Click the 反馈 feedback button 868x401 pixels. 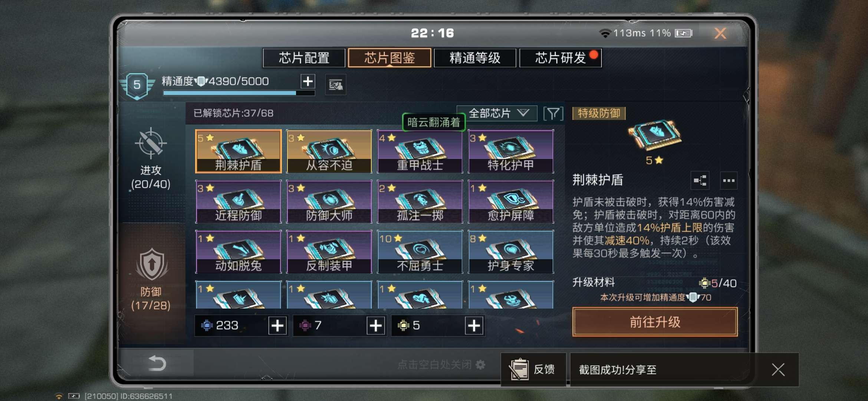533,369
